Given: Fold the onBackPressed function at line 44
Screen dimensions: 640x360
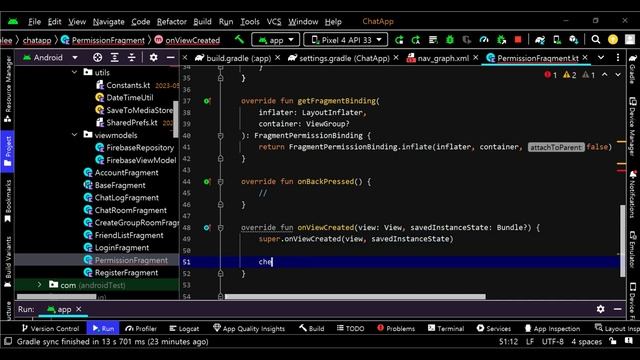Looking at the screenshot, I should (220, 181).
